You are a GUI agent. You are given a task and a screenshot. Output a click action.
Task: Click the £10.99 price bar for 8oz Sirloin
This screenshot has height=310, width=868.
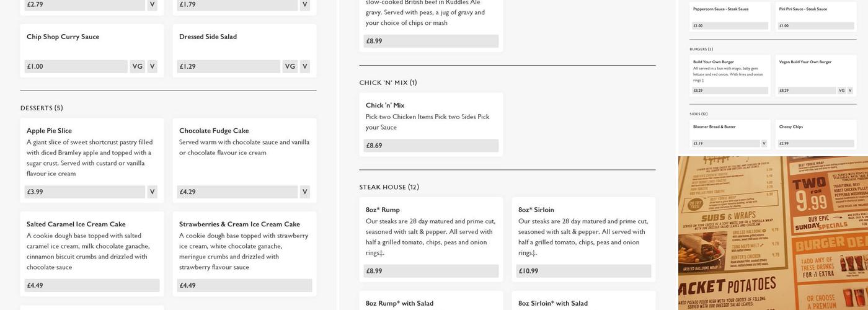coord(583,271)
